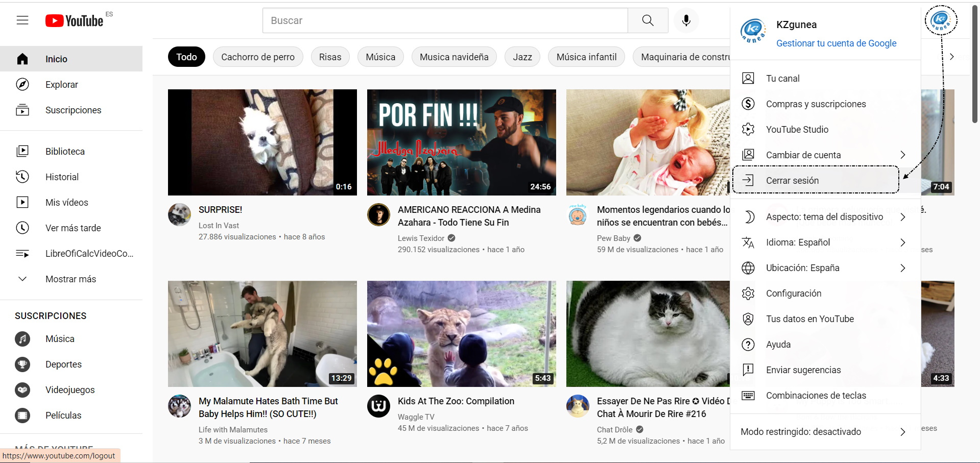The height and width of the screenshot is (463, 980).
Task: Open the SURPRISE! dog video thumbnail
Action: pyautogui.click(x=262, y=142)
